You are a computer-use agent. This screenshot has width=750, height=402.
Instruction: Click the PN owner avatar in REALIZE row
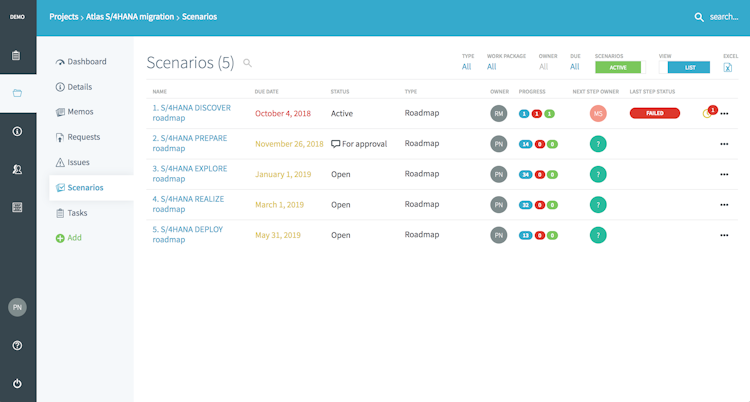coord(498,205)
